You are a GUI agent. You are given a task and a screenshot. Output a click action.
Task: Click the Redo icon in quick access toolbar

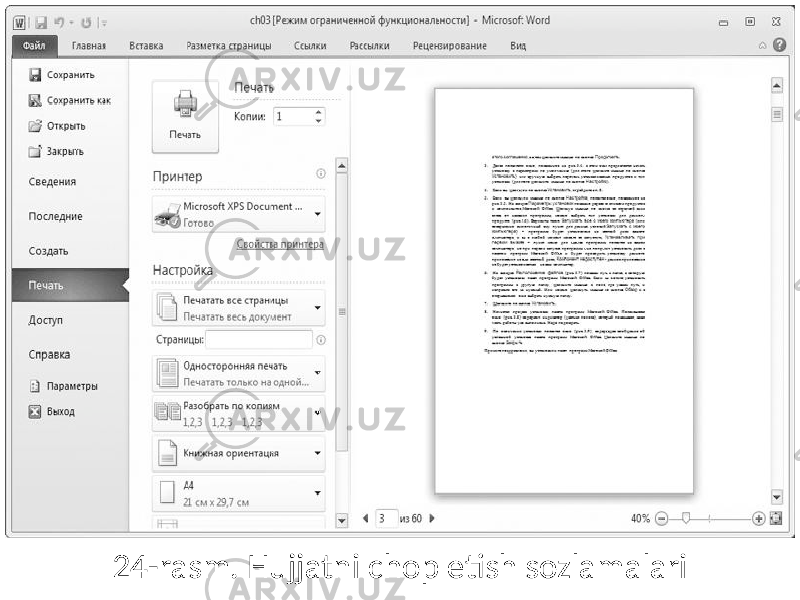[x=86, y=22]
